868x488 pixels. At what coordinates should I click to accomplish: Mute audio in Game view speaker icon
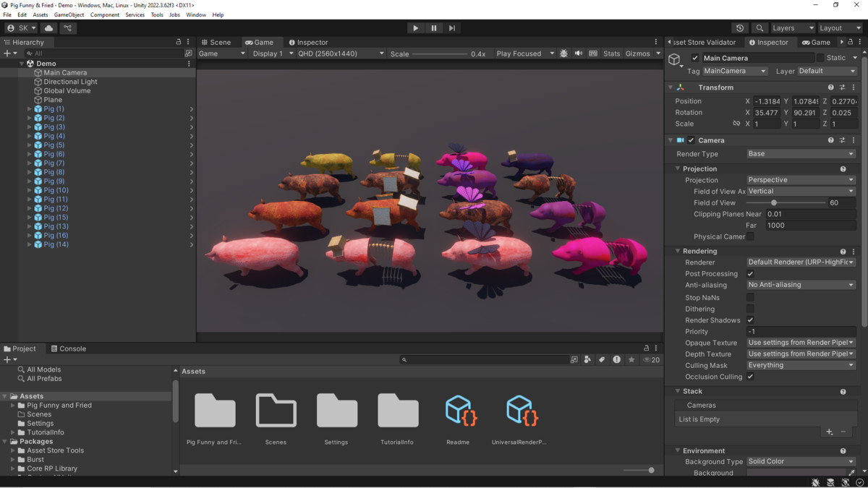(579, 53)
